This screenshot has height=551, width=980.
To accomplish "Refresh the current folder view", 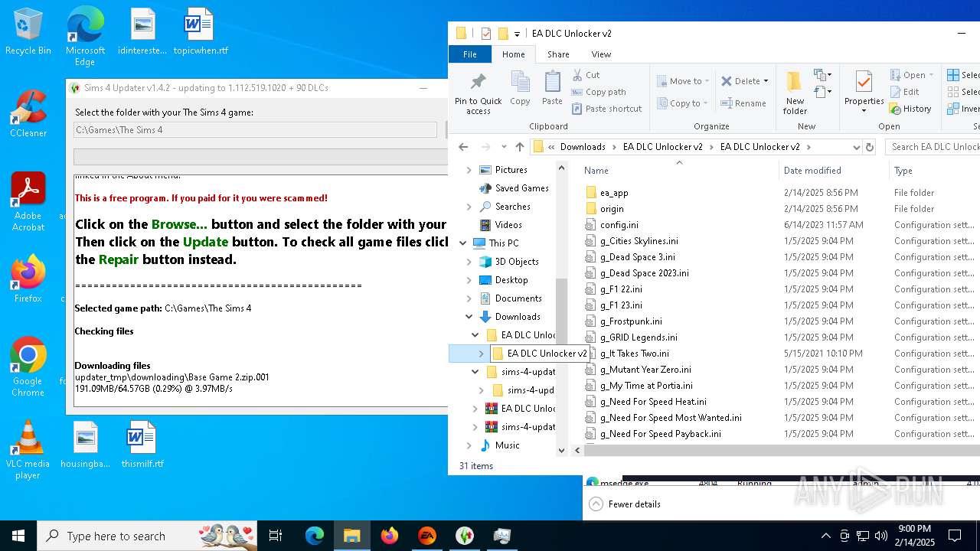I will click(x=869, y=147).
